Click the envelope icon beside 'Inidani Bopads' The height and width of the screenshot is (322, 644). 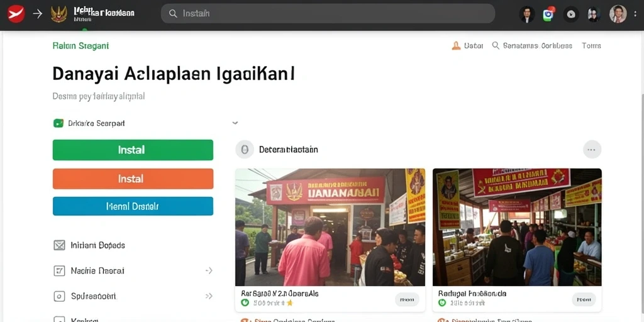(60, 246)
